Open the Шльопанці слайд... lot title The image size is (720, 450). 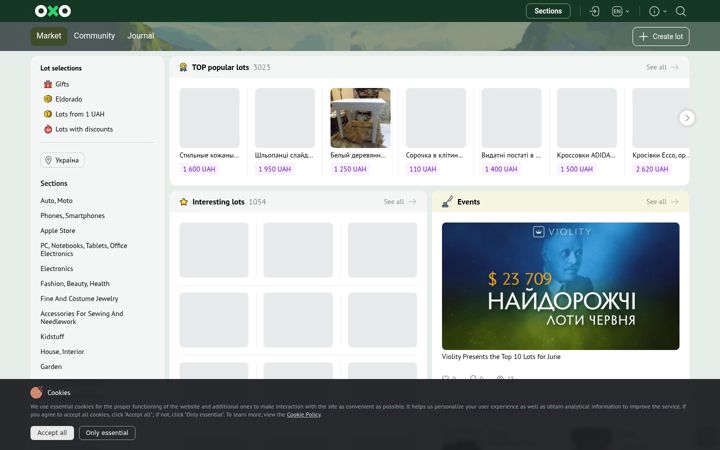point(284,156)
